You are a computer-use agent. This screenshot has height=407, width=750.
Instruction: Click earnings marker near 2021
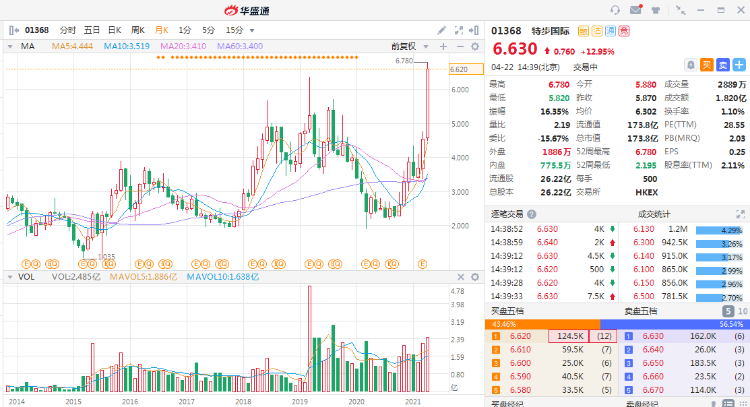click(x=422, y=264)
